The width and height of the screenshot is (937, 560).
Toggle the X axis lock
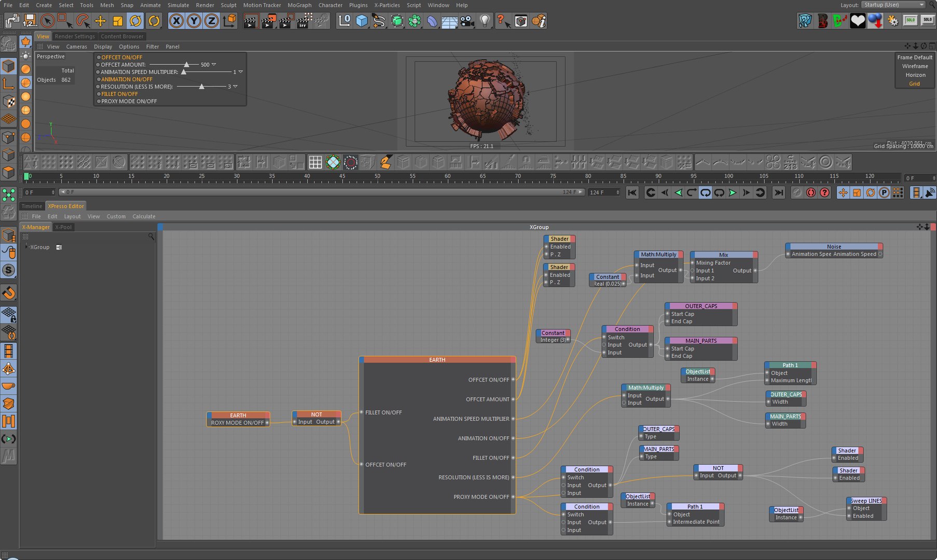[x=176, y=21]
